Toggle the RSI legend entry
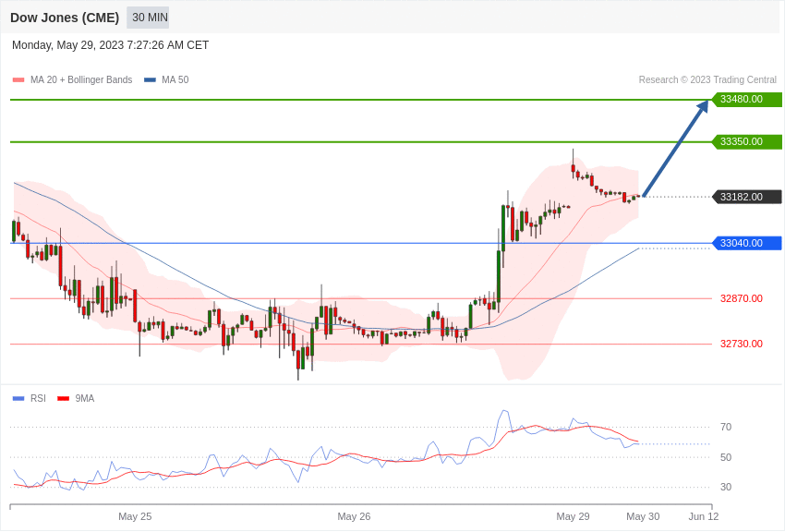 [29, 398]
